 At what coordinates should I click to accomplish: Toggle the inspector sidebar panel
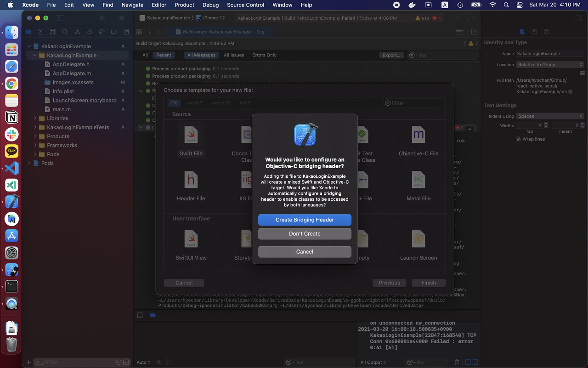(x=578, y=18)
